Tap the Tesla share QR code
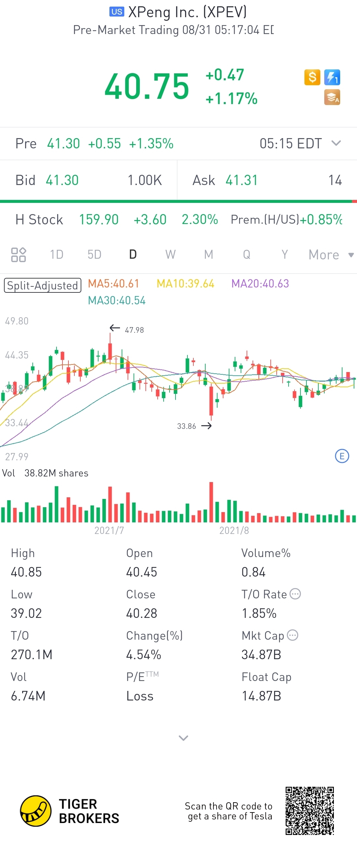 pos(309,811)
